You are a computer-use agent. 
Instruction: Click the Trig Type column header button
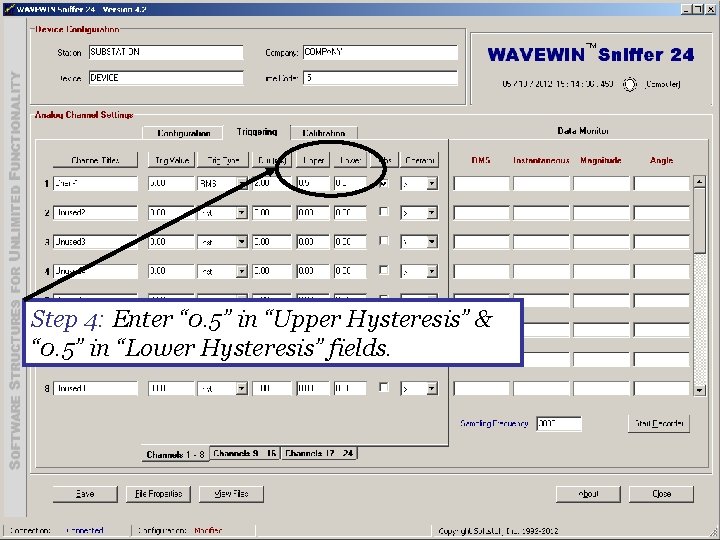223,160
